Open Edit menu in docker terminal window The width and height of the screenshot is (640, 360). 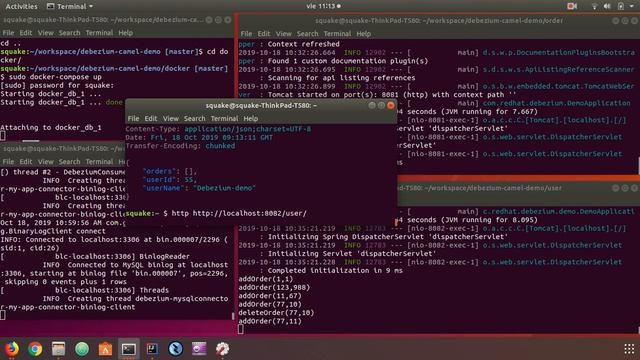pos(26,33)
